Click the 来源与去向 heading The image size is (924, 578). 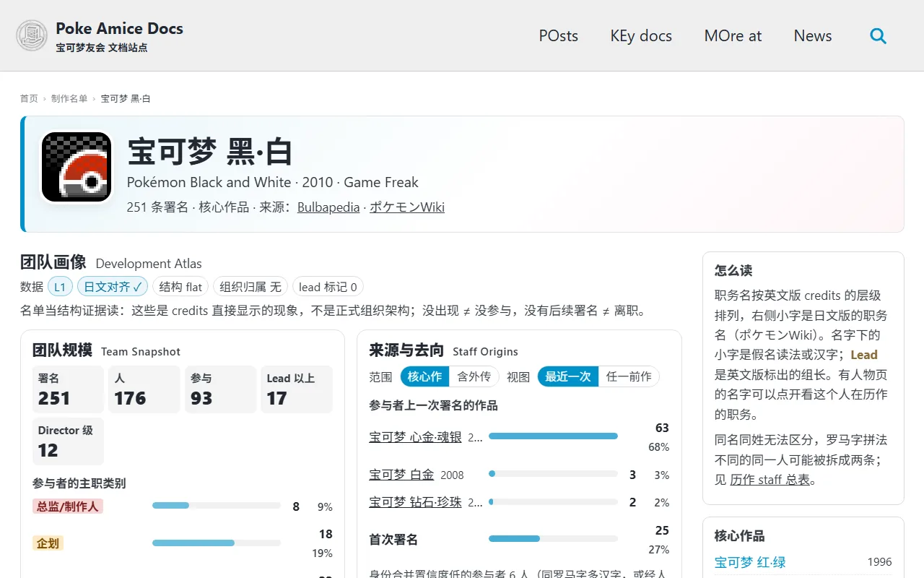[x=406, y=350]
